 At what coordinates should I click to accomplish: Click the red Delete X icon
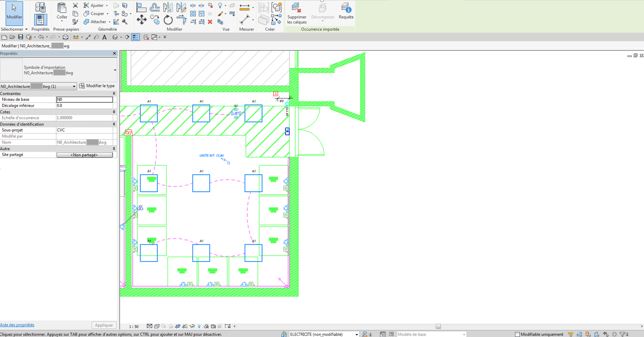tap(210, 22)
